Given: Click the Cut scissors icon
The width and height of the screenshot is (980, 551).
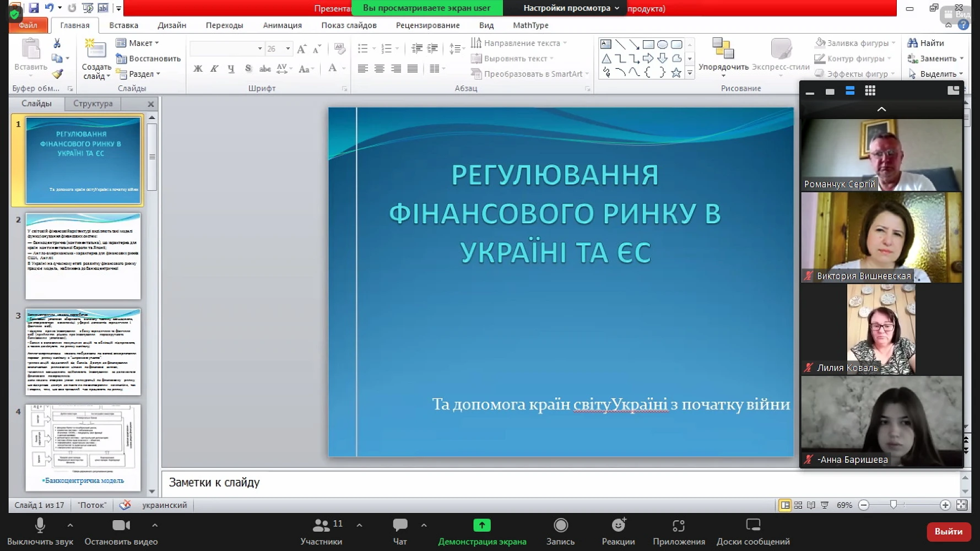Looking at the screenshot, I should 57,43.
